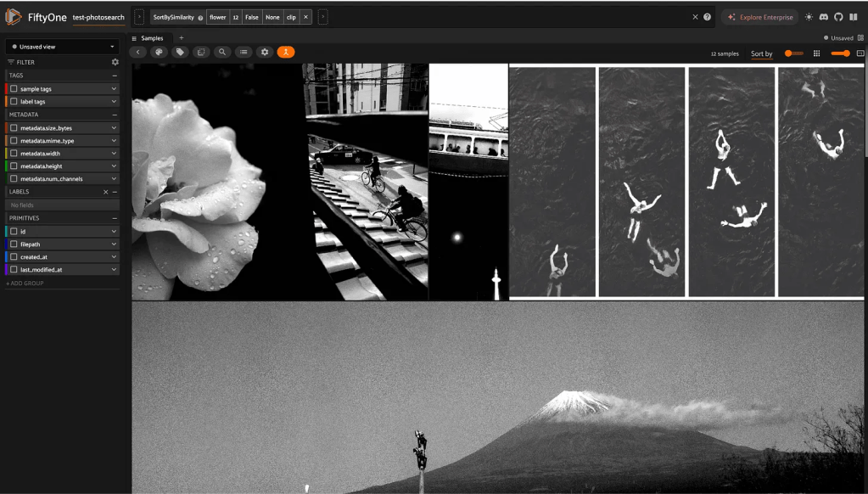Check metadata.num_channels checkbox
868x494 pixels.
14,179
